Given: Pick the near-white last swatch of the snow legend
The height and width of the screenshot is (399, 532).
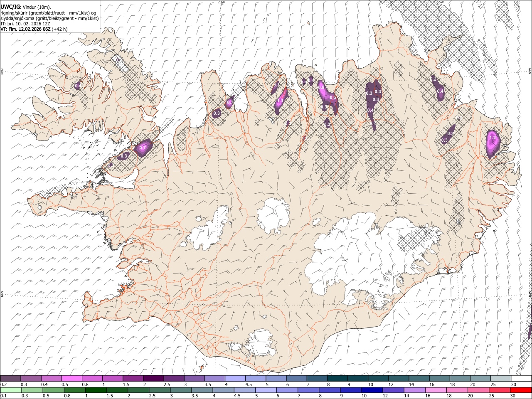Looking at the screenshot, I should click(521, 379).
